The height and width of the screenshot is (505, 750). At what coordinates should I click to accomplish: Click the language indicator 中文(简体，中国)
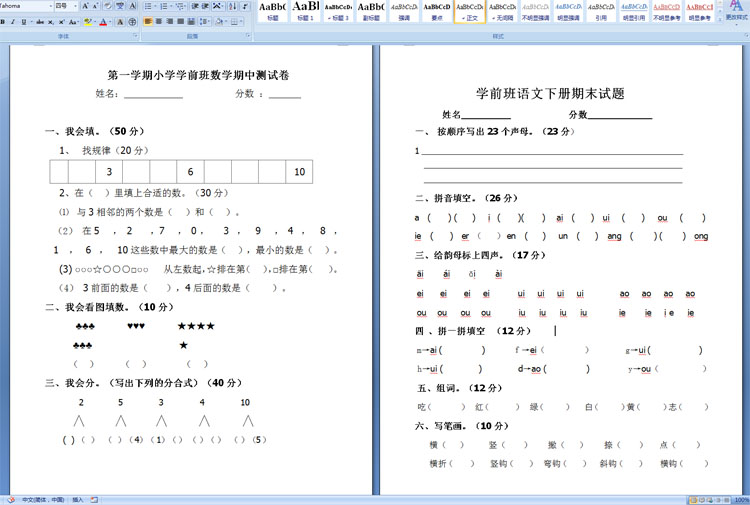pos(43,500)
